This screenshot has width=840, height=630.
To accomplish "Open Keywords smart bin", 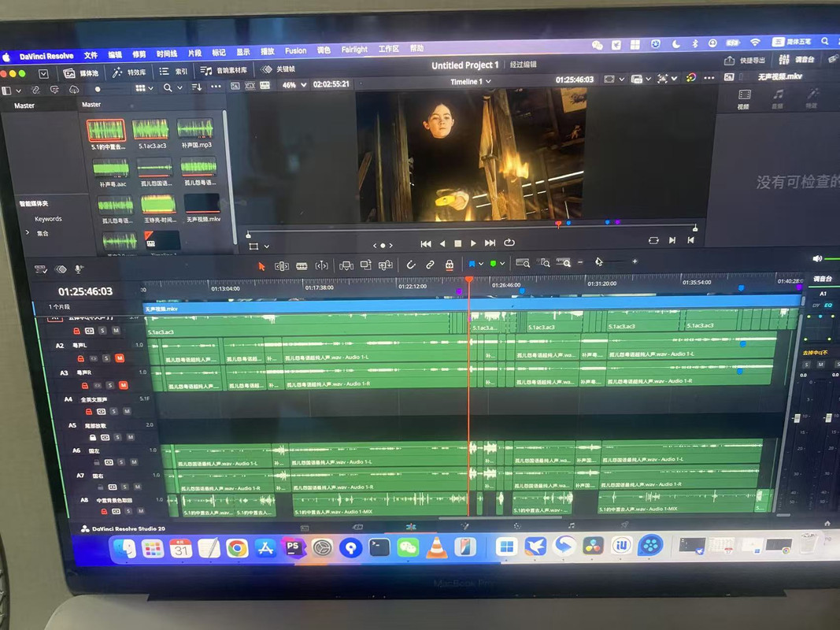I will click(x=48, y=219).
